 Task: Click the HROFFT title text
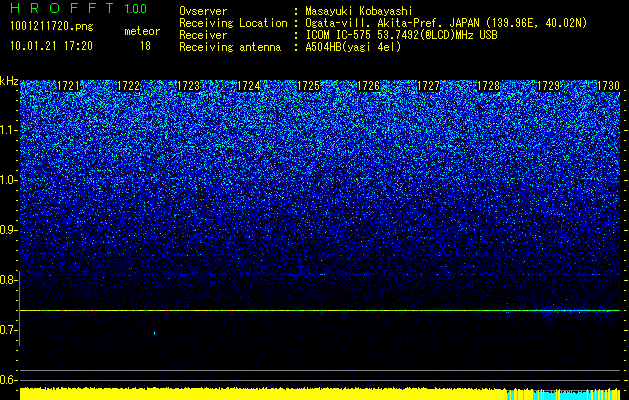62,8
